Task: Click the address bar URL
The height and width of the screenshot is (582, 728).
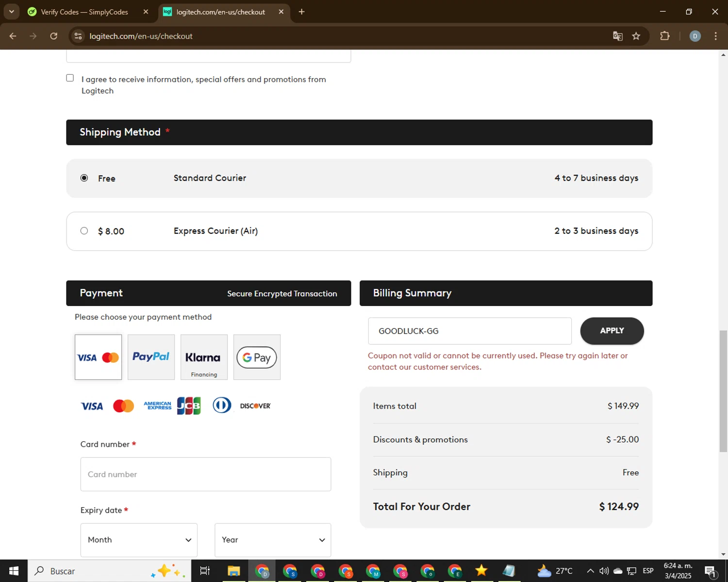Action: click(141, 36)
